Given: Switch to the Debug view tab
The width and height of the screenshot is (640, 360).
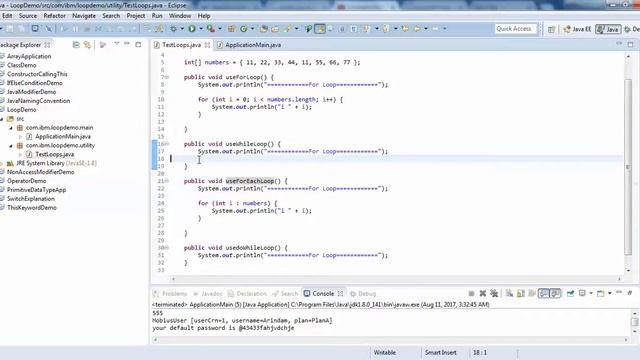Looking at the screenshot, I should coord(363,293).
